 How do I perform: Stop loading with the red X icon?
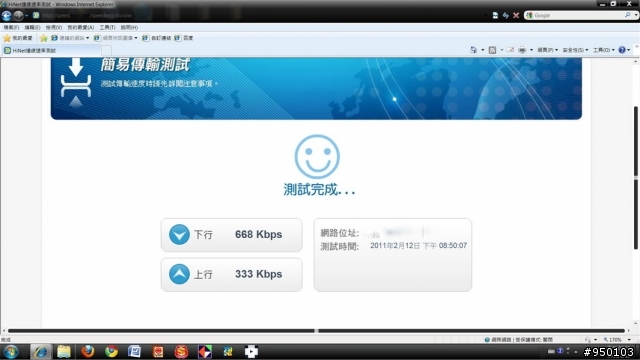tap(516, 16)
